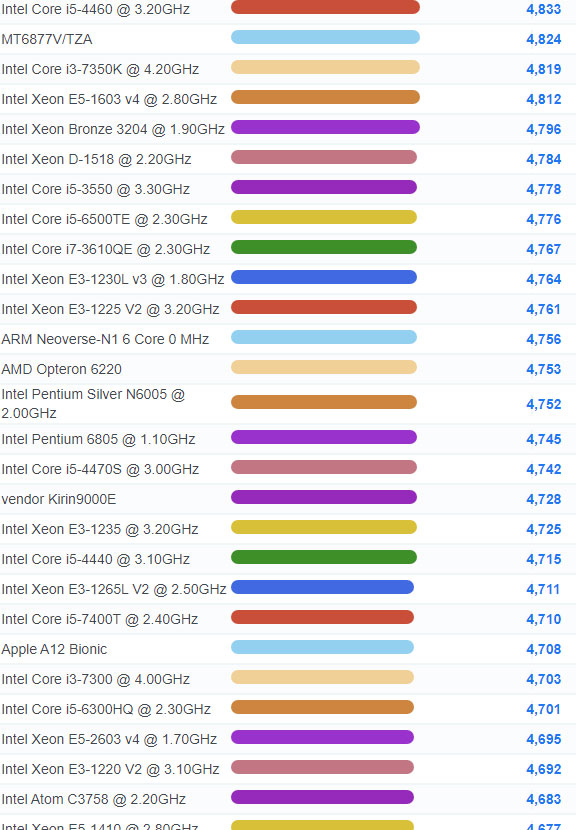
Task: Click the score 4,715
Action: pos(544,560)
